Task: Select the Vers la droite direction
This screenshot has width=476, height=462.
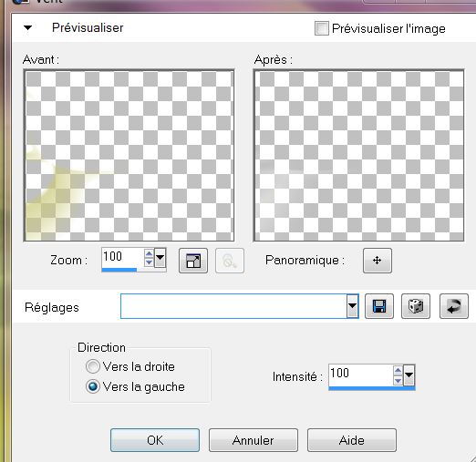Action: 93,366
